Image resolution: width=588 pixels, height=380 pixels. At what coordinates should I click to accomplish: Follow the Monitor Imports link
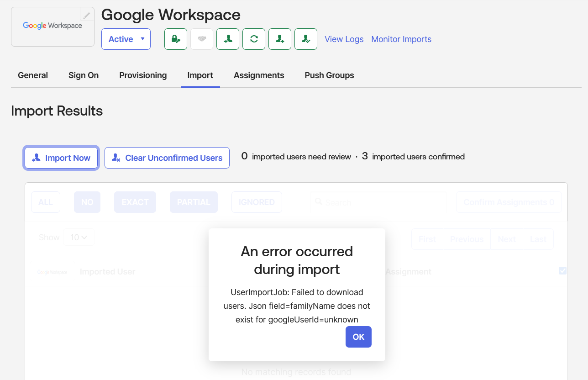click(x=401, y=39)
